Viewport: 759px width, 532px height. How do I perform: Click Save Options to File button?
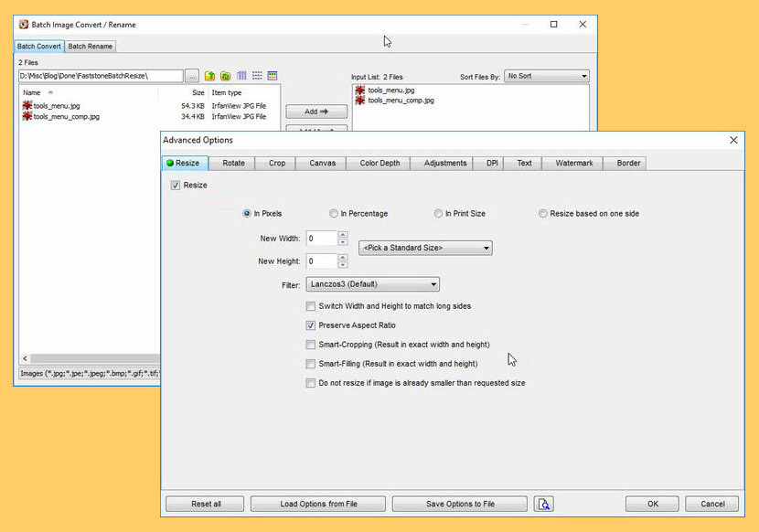tap(460, 504)
